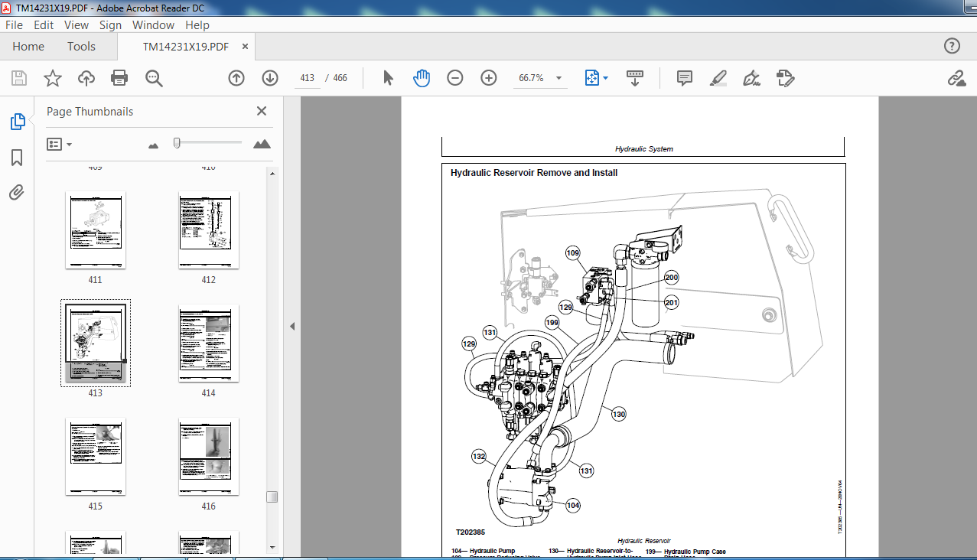
Task: Click the 'Page Thumbnails' panel title
Action: click(90, 112)
